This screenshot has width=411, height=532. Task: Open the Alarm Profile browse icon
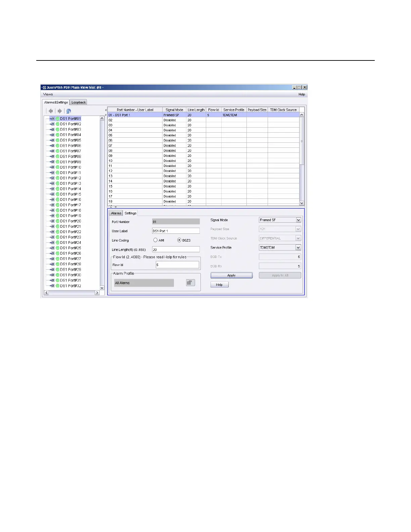click(190, 283)
